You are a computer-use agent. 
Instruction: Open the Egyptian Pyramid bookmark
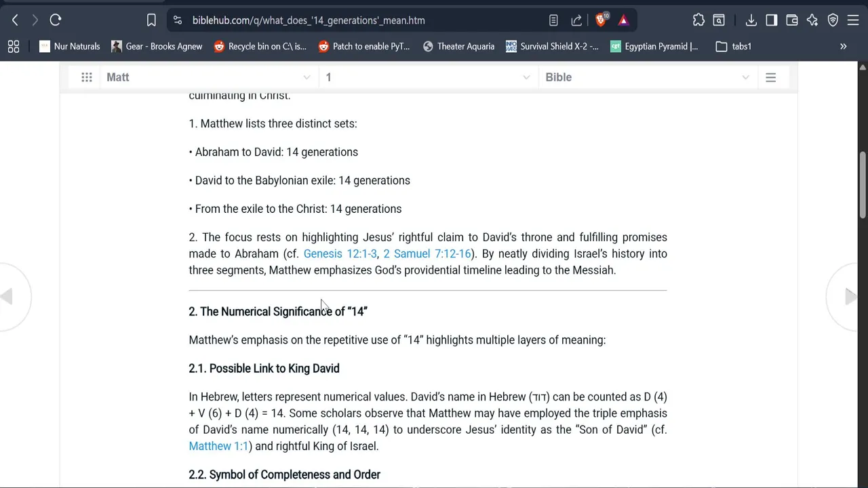[x=654, y=46]
